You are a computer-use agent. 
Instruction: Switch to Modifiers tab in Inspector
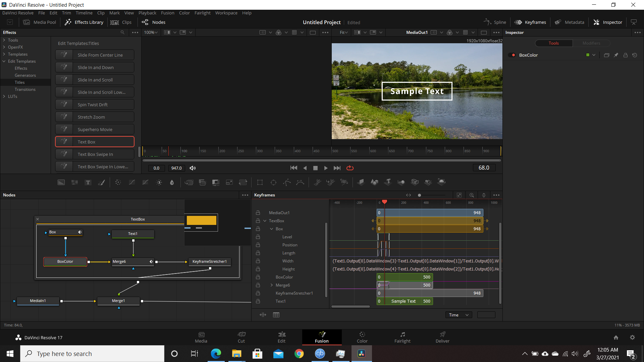tap(591, 43)
